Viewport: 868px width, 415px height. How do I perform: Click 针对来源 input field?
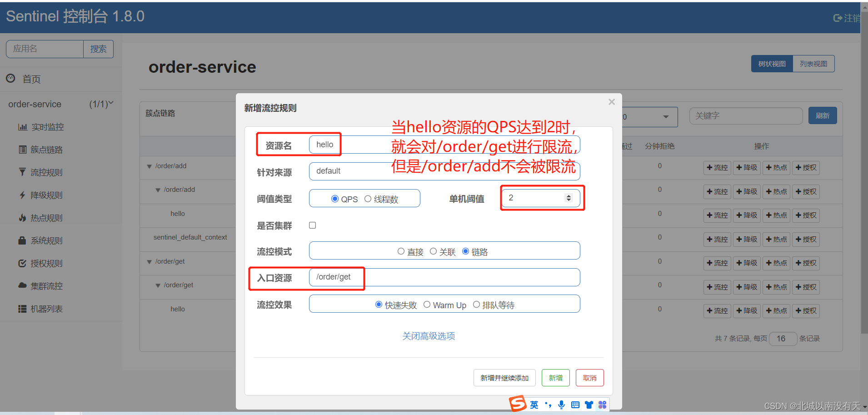(x=444, y=171)
